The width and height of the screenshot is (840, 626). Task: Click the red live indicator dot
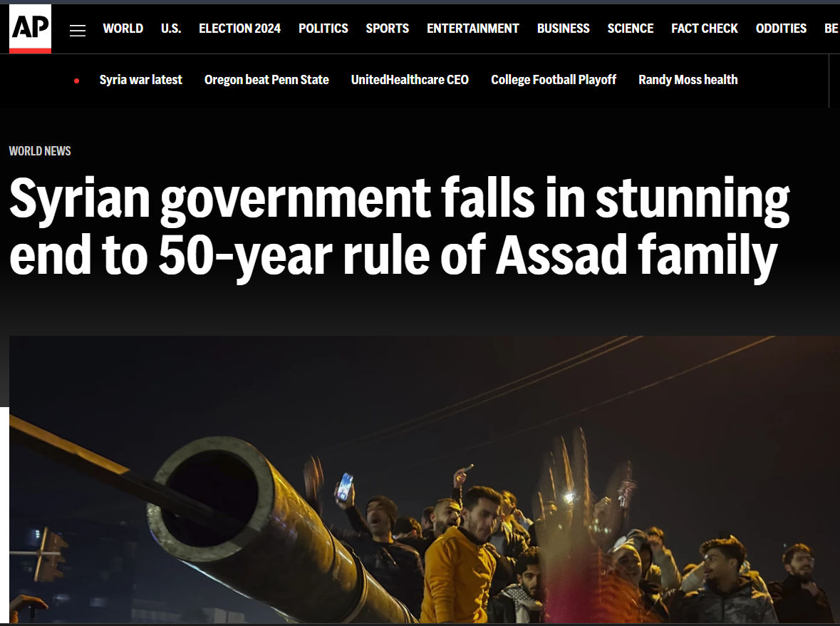[77, 81]
